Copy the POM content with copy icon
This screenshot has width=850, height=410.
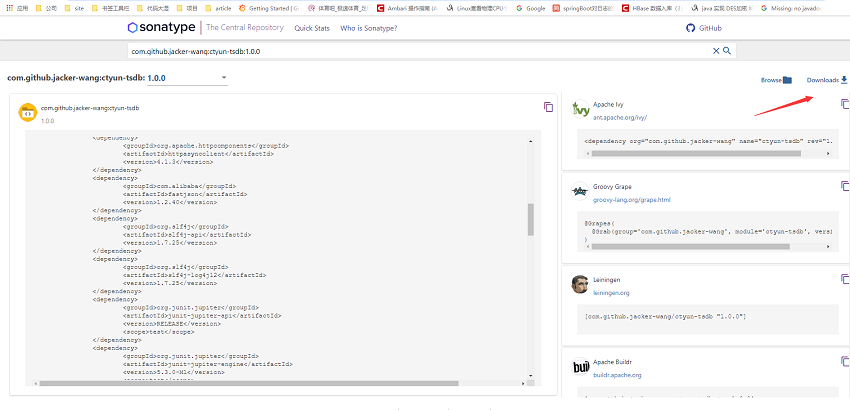pyautogui.click(x=548, y=107)
